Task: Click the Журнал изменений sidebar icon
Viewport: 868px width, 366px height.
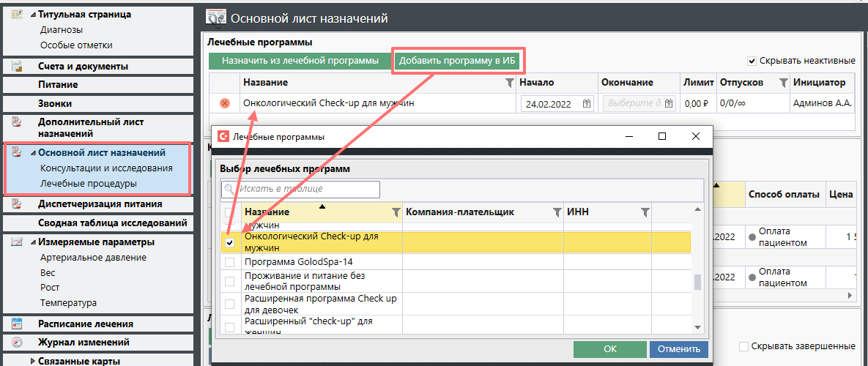Action: 18,342
